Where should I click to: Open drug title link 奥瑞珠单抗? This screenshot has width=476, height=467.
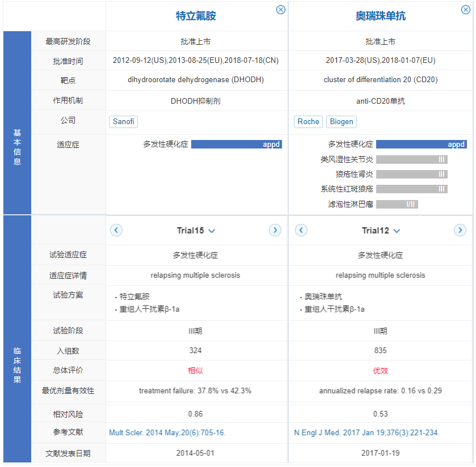coord(381,16)
